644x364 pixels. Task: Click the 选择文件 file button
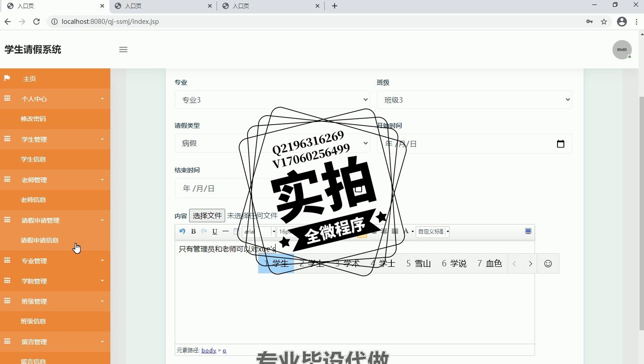207,216
